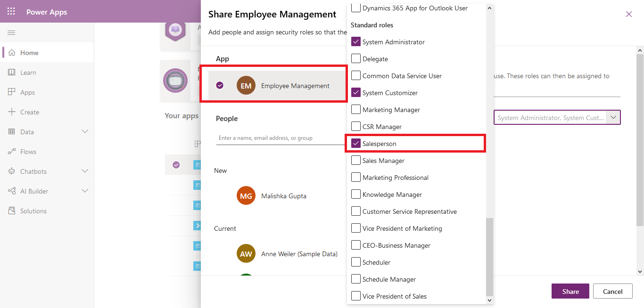
Task: Open Flows in the sidebar
Action: [x=47, y=152]
